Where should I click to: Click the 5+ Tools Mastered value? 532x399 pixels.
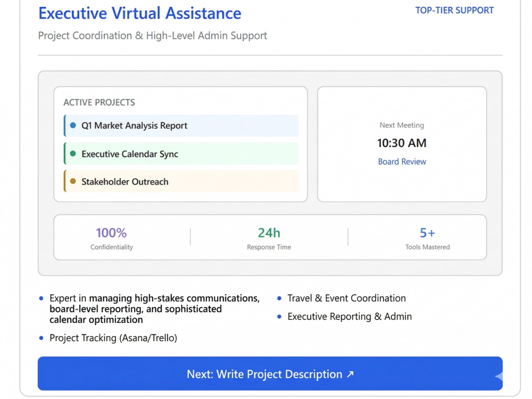(428, 233)
